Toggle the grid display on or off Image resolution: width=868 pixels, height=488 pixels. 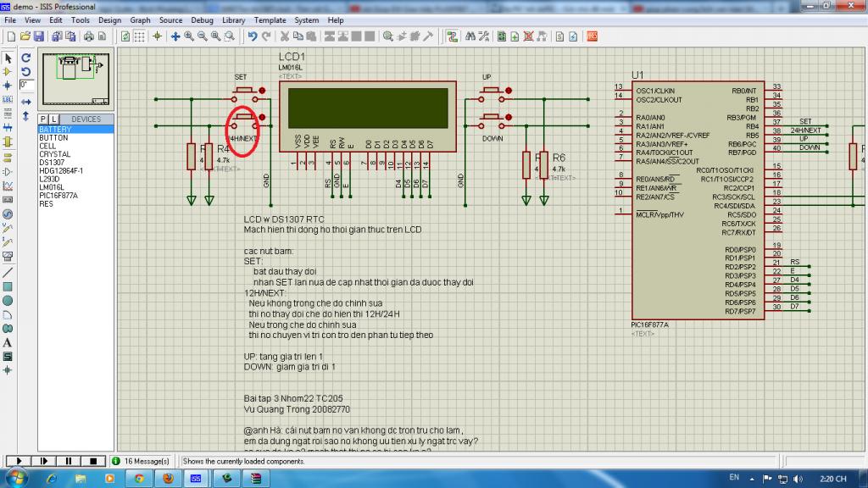click(140, 36)
